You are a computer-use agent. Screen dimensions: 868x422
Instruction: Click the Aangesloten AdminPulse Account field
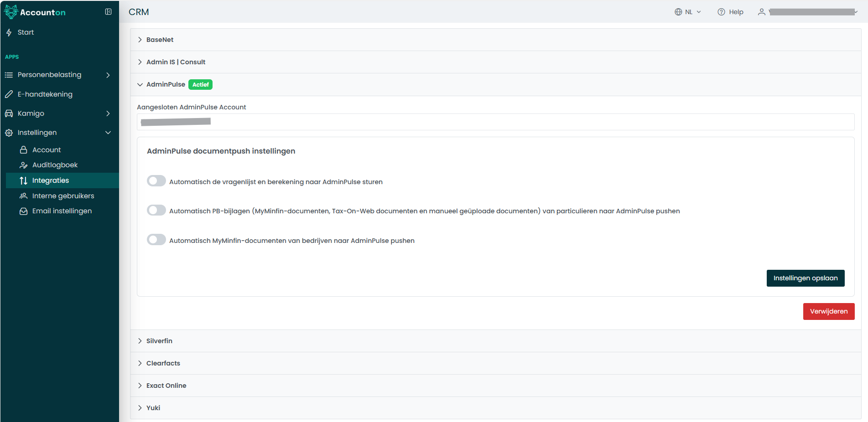pyautogui.click(x=495, y=122)
